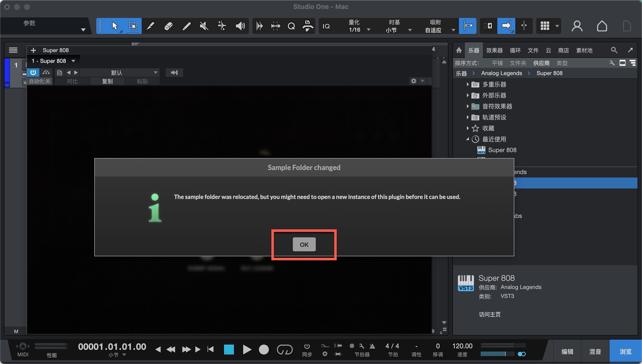Click the Stop transport button
Viewport: 642px width, 364px height.
[x=229, y=349]
